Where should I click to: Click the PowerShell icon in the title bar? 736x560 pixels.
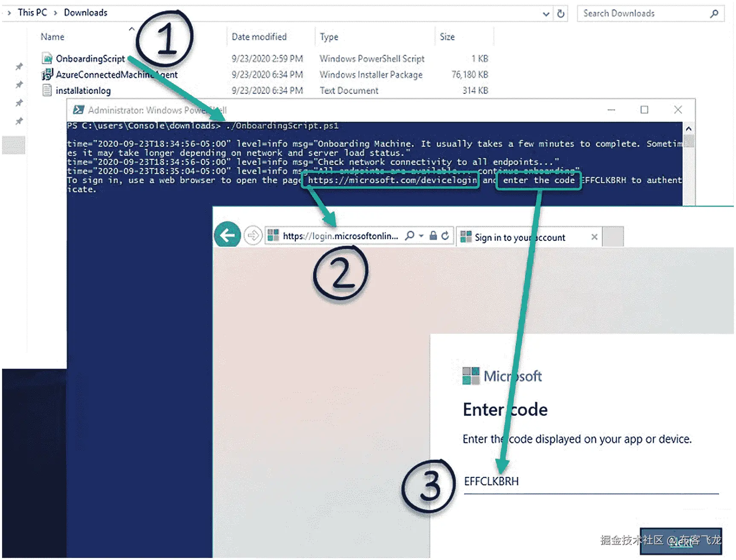coord(78,110)
